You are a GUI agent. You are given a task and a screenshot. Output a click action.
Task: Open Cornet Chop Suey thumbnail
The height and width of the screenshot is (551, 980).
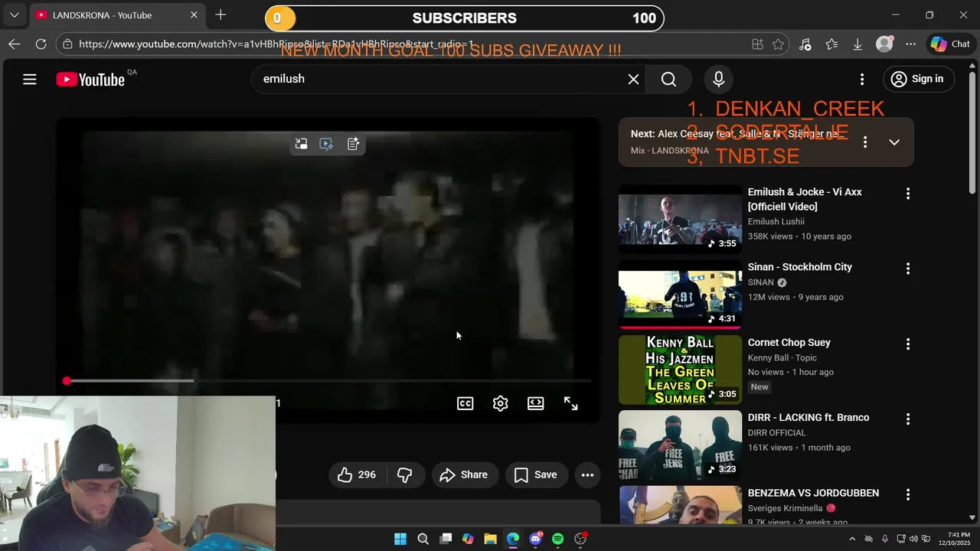(x=680, y=370)
